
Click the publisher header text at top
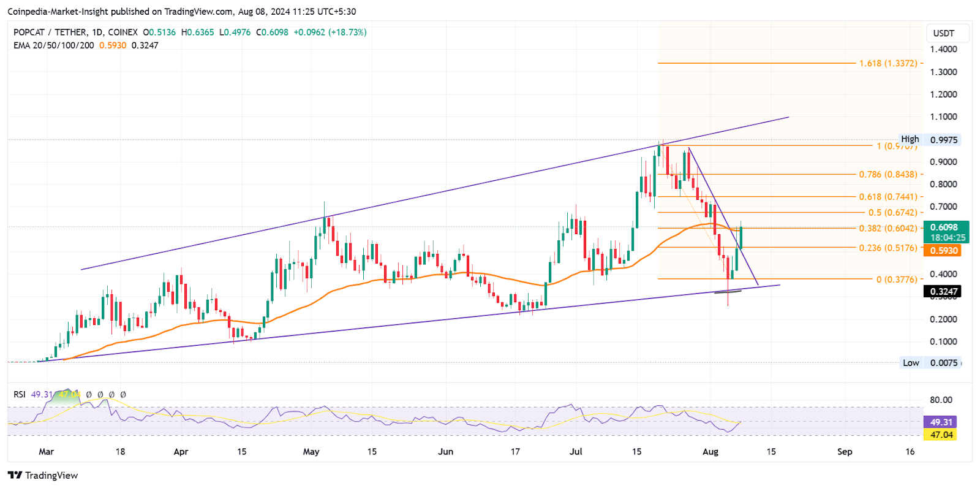point(182,12)
